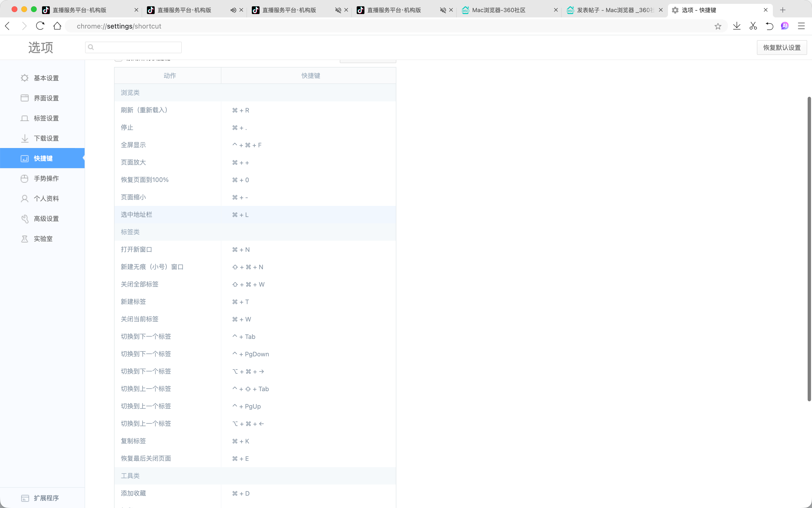The image size is (812, 508).
Task: Click the 恢复默认设置 button
Action: click(782, 48)
